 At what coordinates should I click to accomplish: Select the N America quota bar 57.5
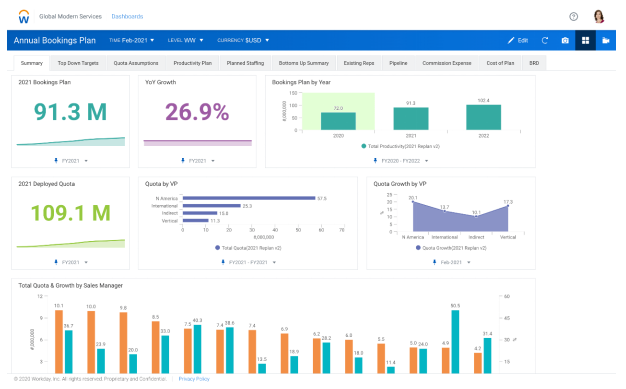pos(249,198)
